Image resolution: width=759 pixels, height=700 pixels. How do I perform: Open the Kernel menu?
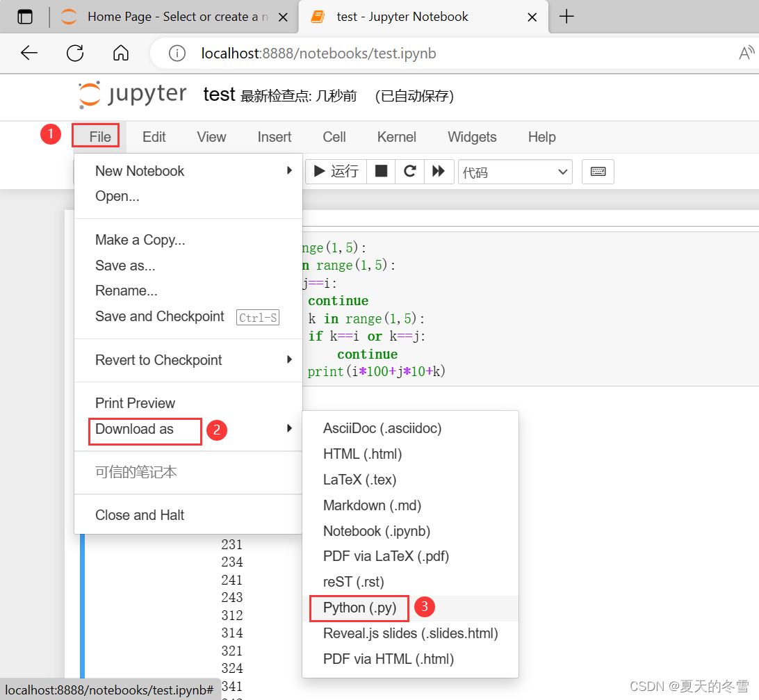[396, 137]
